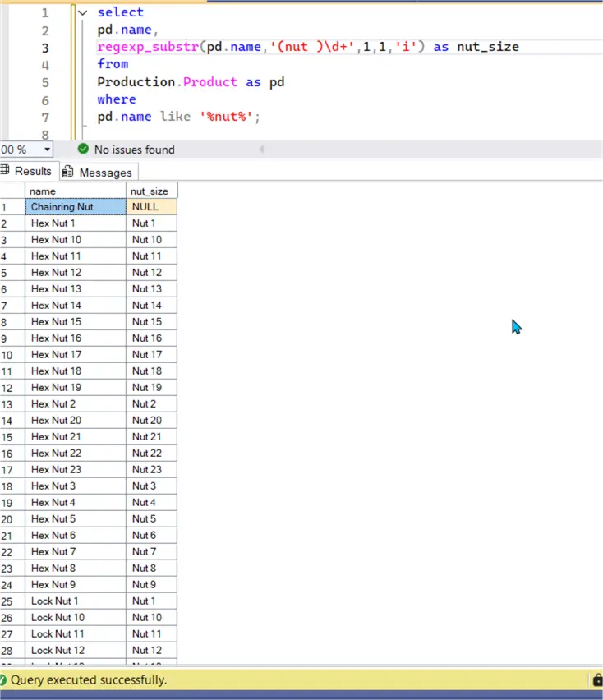Open the editor zoom level dropdown
This screenshot has width=603, height=700.
[46, 150]
